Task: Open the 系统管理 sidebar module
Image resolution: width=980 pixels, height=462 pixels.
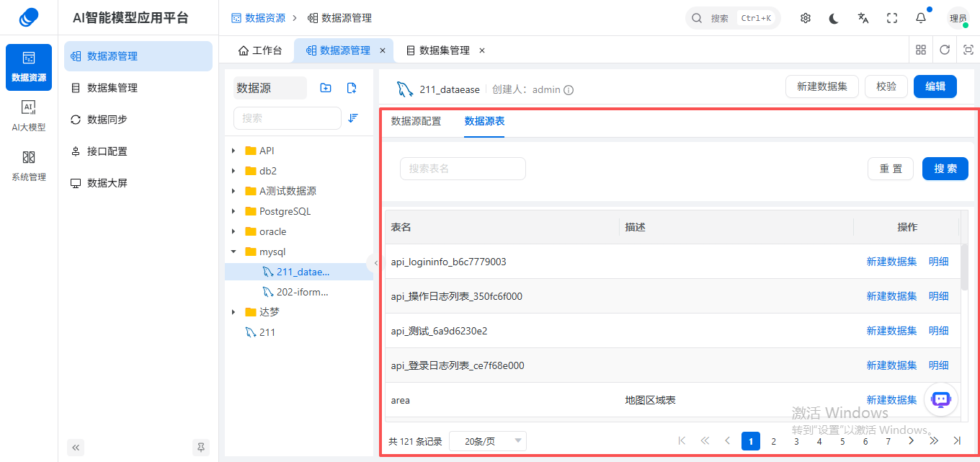Action: [29, 166]
